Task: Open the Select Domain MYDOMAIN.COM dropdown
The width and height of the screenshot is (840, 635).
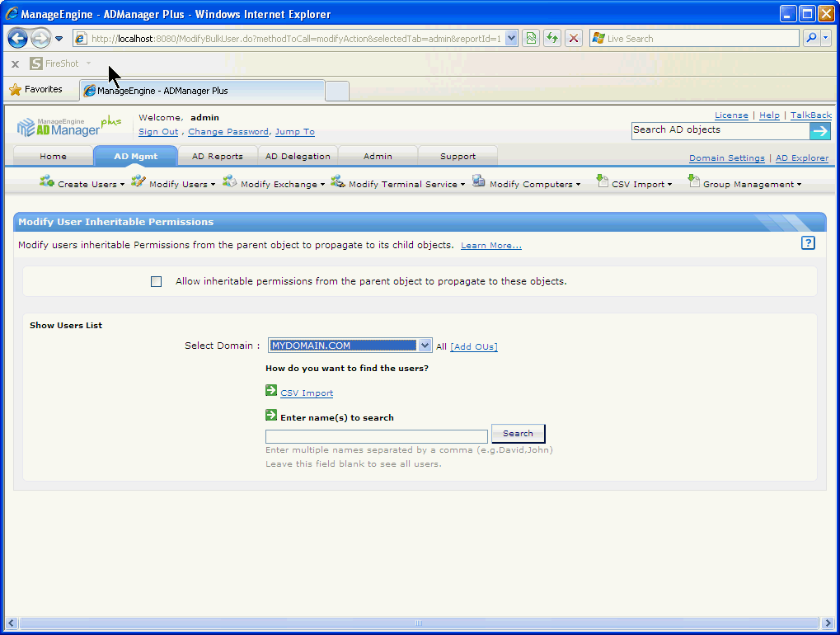Action: [350, 346]
